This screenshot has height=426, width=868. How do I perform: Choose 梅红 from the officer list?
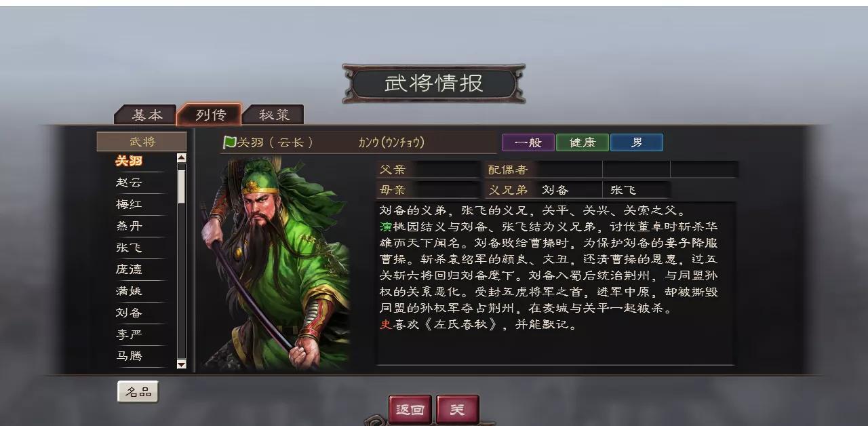coord(130,204)
